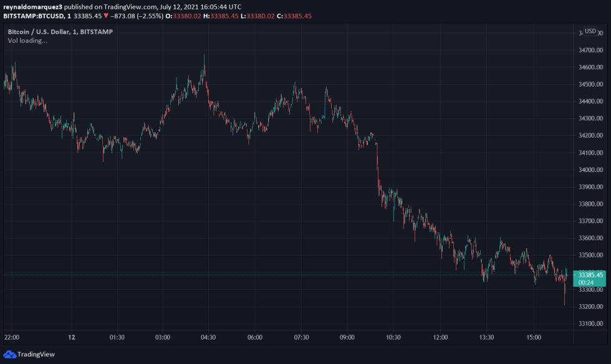This screenshot has height=364, width=611.
Task: Click the TradingView wordmark text at bottom left
Action: tap(36, 354)
